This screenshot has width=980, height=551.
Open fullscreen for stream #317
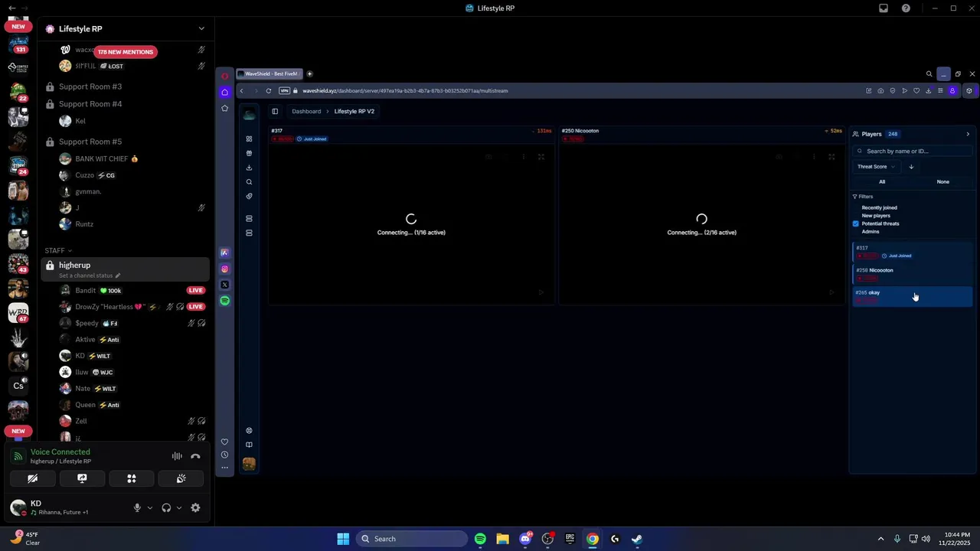pos(541,157)
